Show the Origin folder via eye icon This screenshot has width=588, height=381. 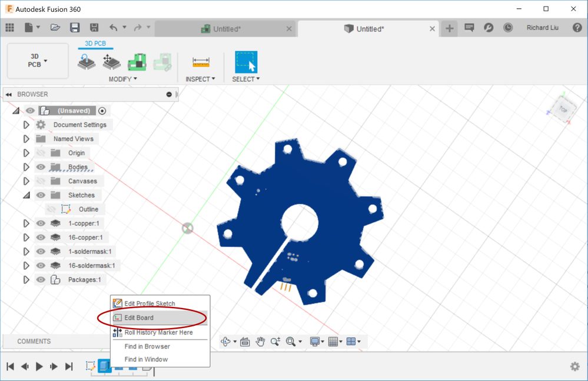click(41, 153)
